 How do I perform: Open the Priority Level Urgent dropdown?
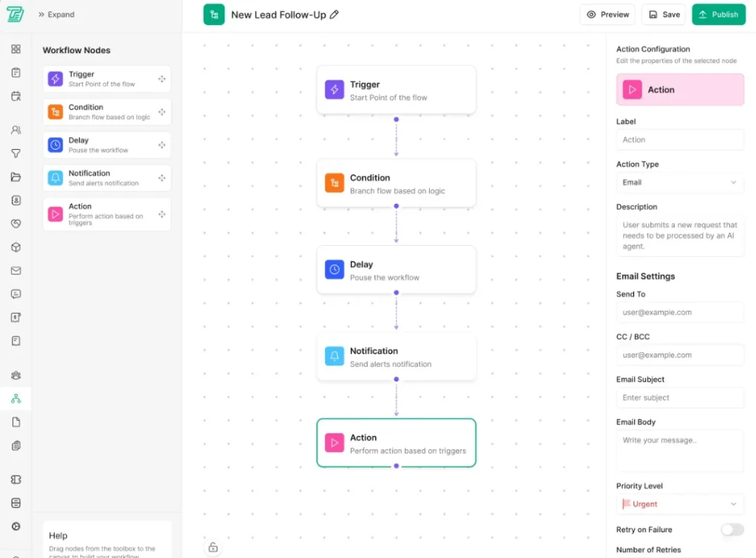680,504
